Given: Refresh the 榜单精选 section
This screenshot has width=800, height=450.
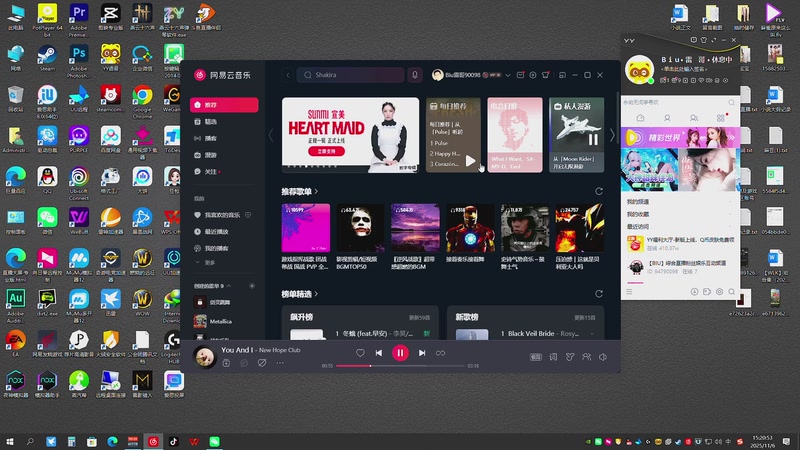Looking at the screenshot, I should click(x=599, y=294).
